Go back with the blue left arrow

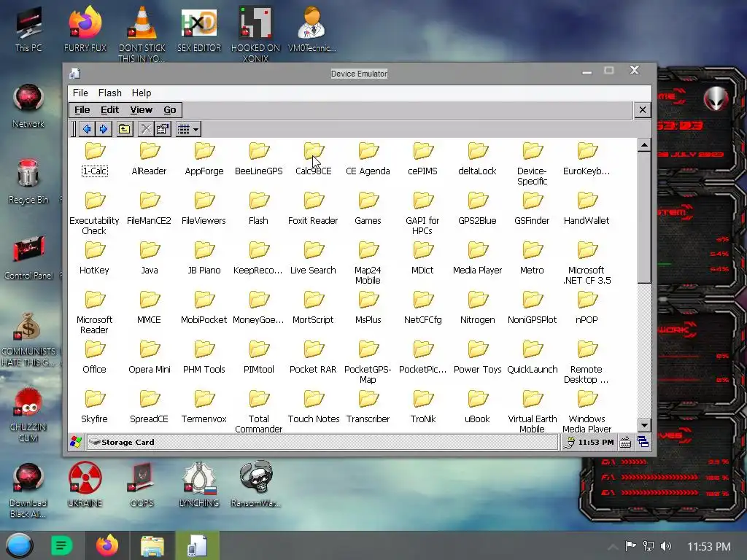tap(87, 129)
